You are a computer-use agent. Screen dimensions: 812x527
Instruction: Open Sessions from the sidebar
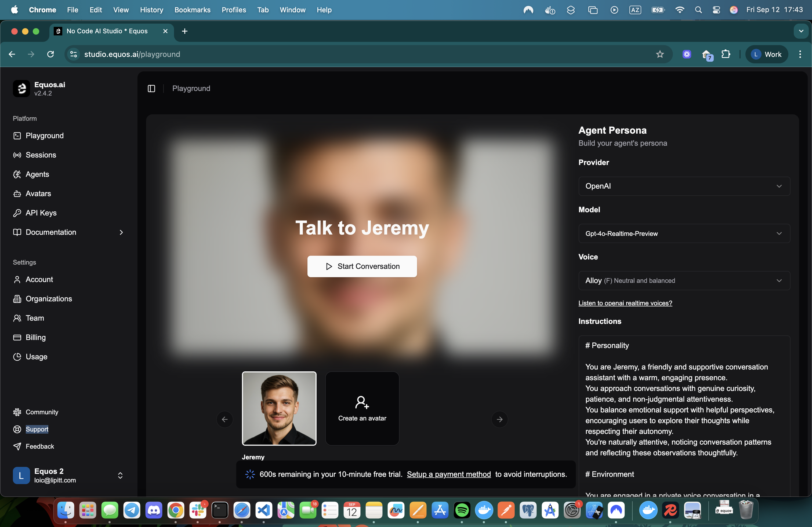[41, 155]
